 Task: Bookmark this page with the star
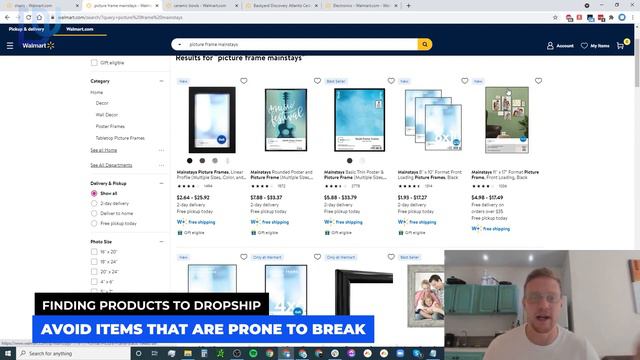click(555, 18)
